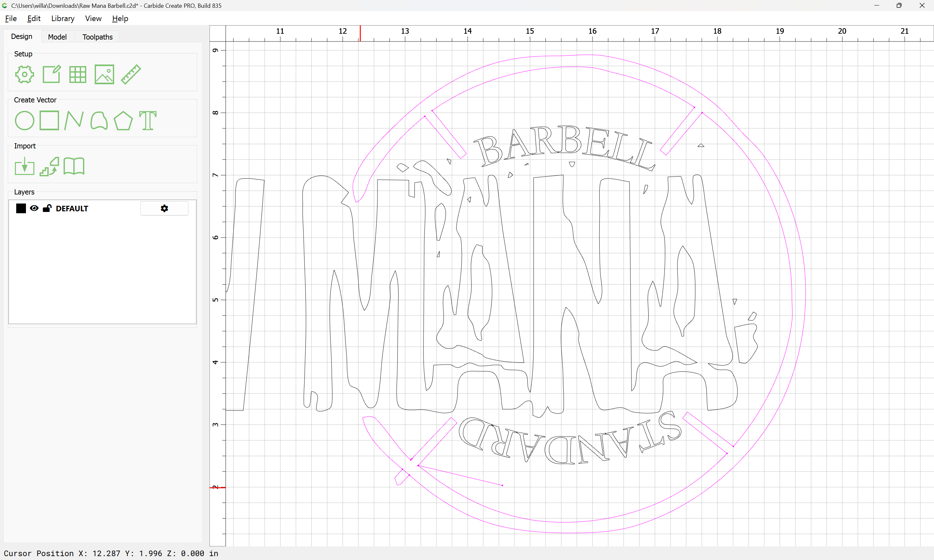Open the grid settings icon

point(78,74)
